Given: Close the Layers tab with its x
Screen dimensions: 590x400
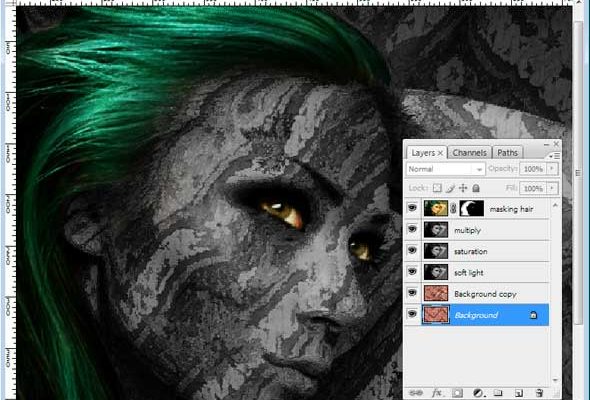Looking at the screenshot, I should point(440,153).
